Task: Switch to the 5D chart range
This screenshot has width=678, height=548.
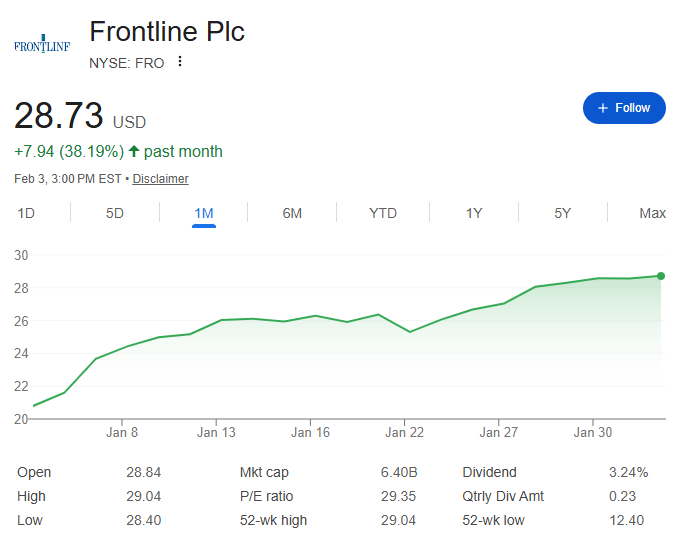Action: click(115, 213)
